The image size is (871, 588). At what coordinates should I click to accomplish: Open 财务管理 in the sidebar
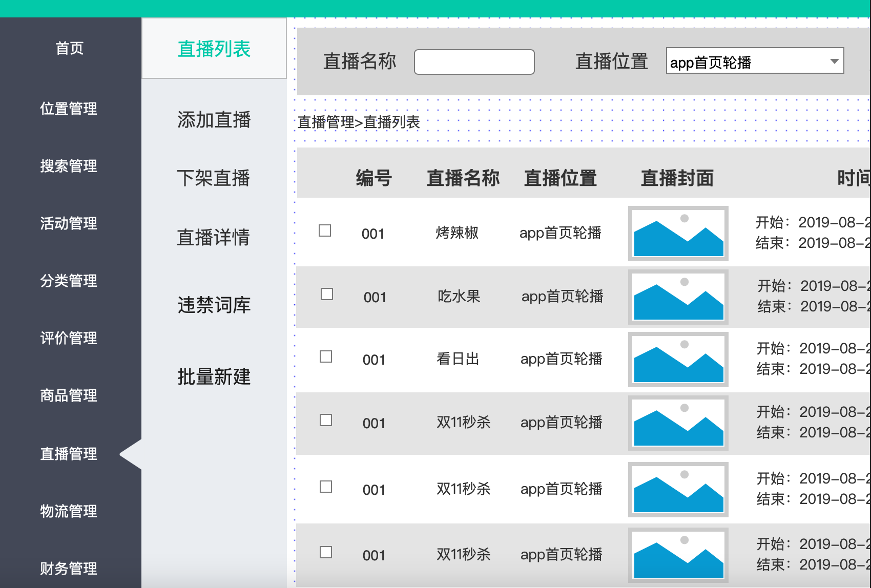[x=69, y=569]
